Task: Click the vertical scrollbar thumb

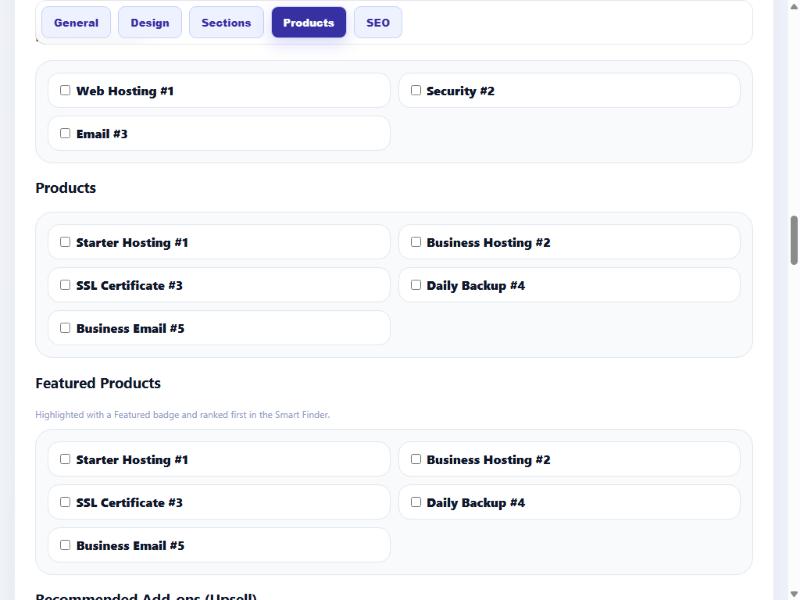Action: click(x=794, y=240)
